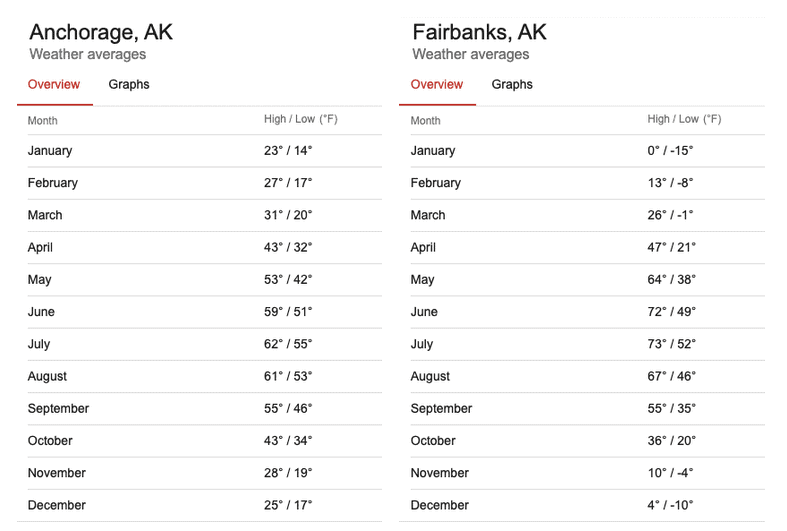Click Fairbanks July temperature 73° / 52°
The height and width of the screenshot is (531, 787).
pos(671,344)
